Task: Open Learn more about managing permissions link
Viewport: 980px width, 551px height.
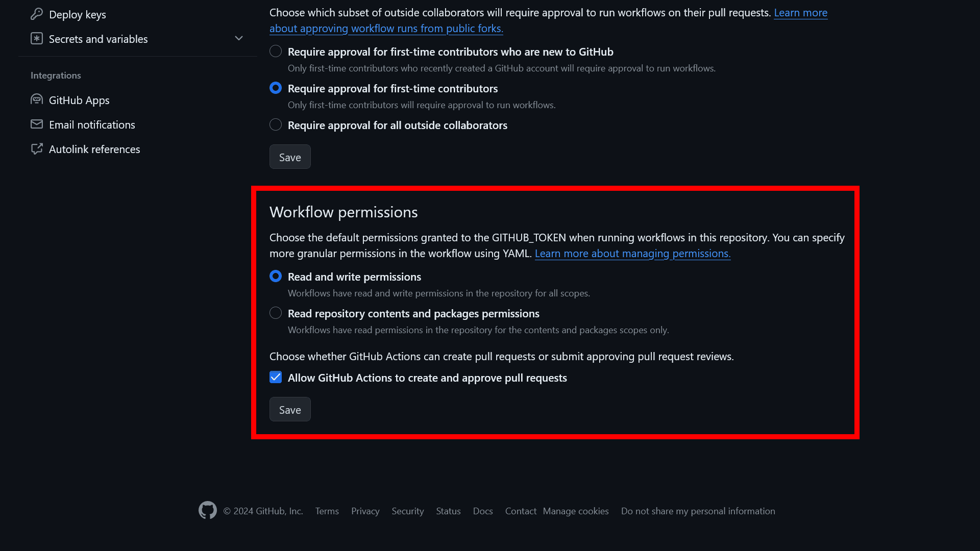Action: [632, 254]
